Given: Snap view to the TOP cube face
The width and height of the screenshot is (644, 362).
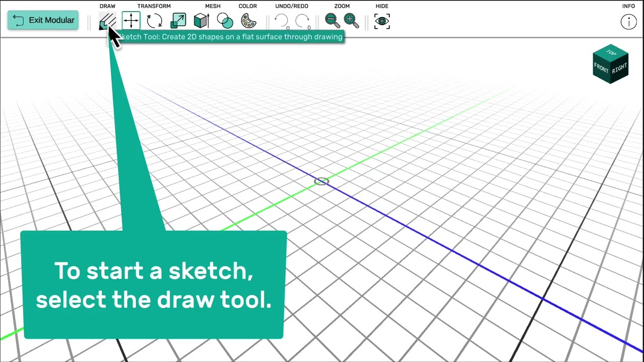Looking at the screenshot, I should [x=611, y=53].
